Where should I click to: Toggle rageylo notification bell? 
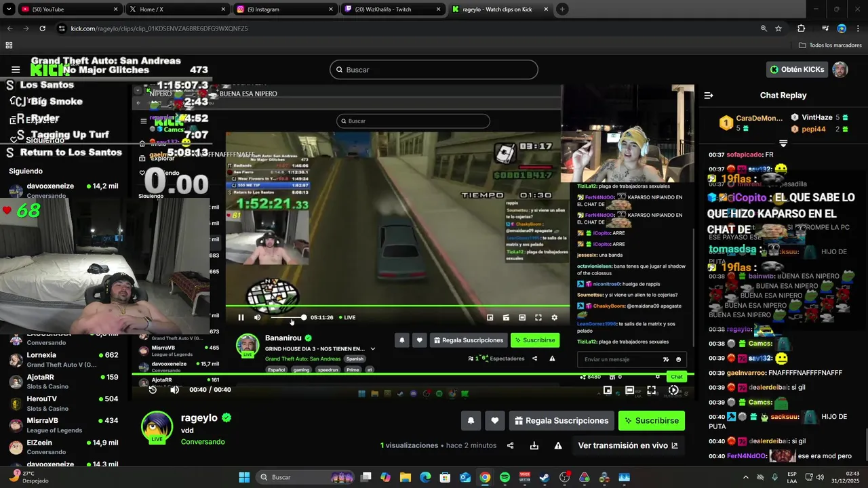click(x=471, y=420)
